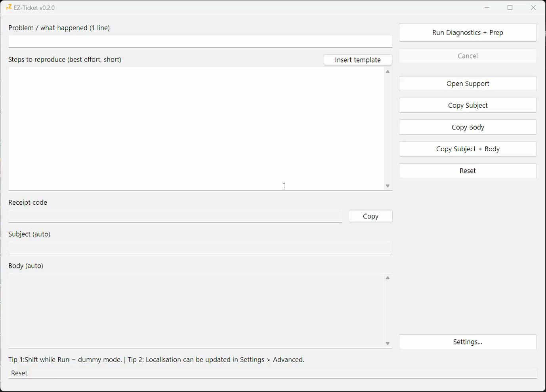Click up arrow of Body (auto) scrollbar
Screen dimensions: 546x392
point(388,278)
